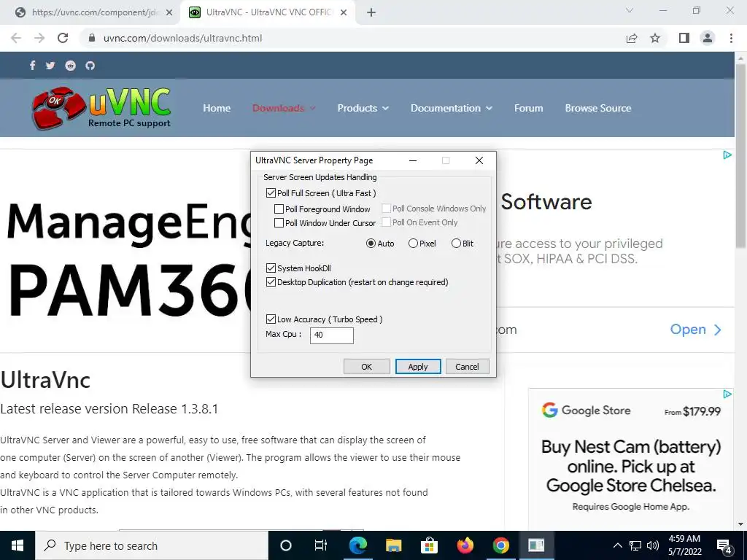Image resolution: width=747 pixels, height=560 pixels.
Task: Open Google Chrome from the taskbar
Action: 500,545
